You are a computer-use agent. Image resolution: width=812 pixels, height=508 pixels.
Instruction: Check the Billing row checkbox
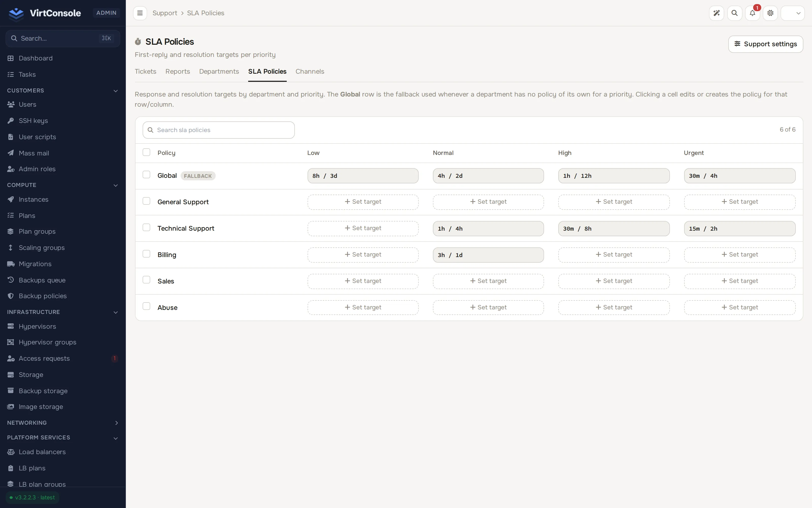(146, 254)
